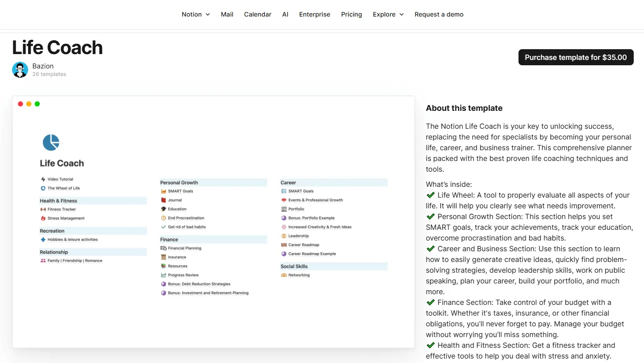Open the Calendar menu item
Image resolution: width=644 pixels, height=363 pixels.
tap(258, 14)
